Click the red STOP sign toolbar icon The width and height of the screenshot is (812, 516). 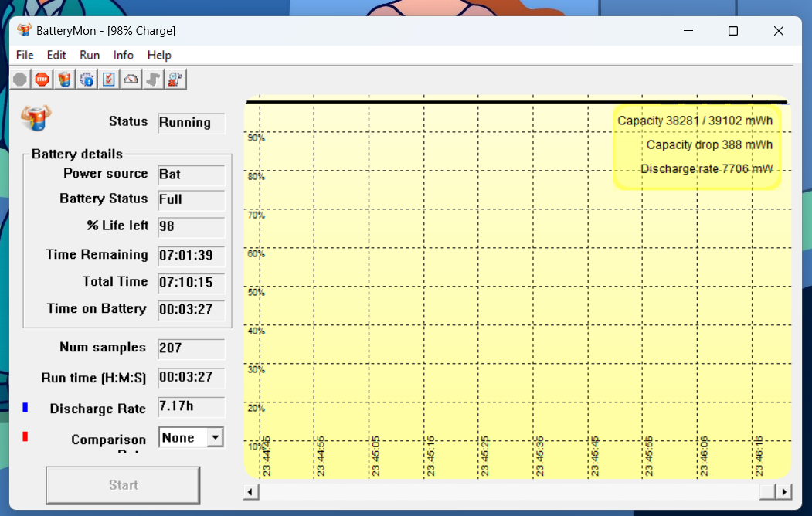42,80
